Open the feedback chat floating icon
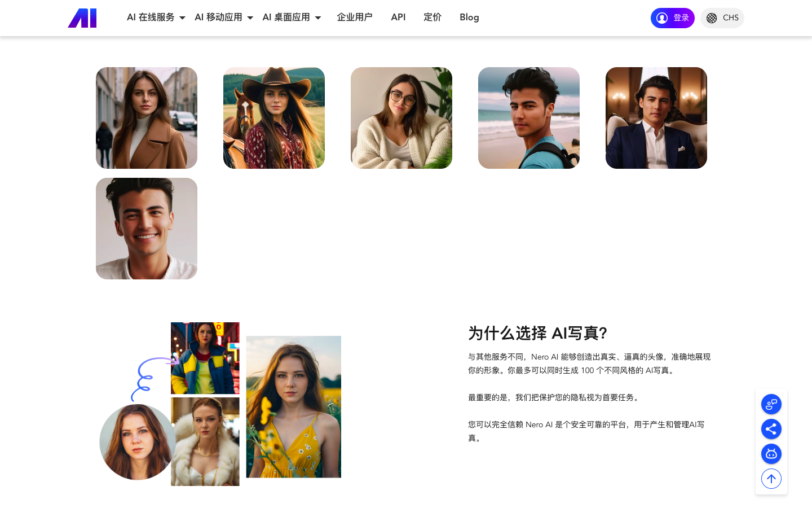 click(771, 404)
